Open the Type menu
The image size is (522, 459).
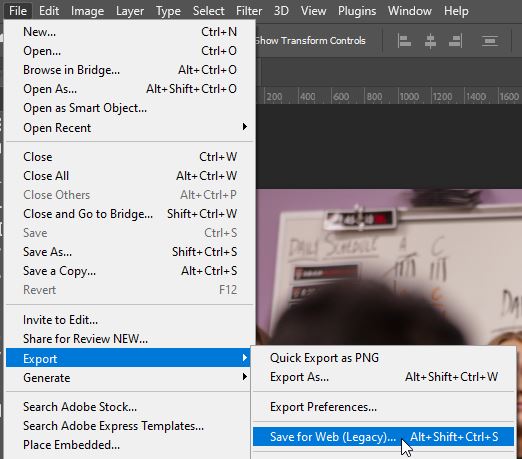tap(168, 11)
